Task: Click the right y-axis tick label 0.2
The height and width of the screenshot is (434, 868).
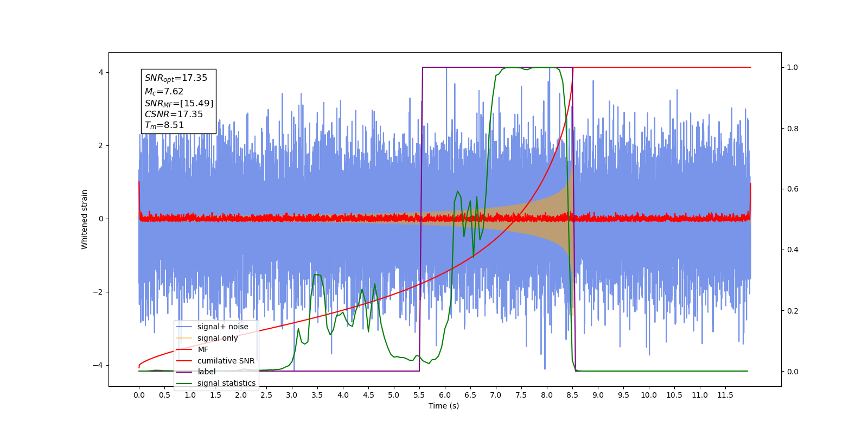Action: pos(793,311)
